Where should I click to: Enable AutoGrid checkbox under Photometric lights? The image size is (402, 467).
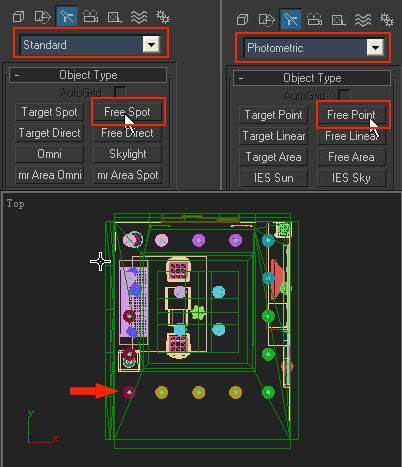click(x=343, y=95)
